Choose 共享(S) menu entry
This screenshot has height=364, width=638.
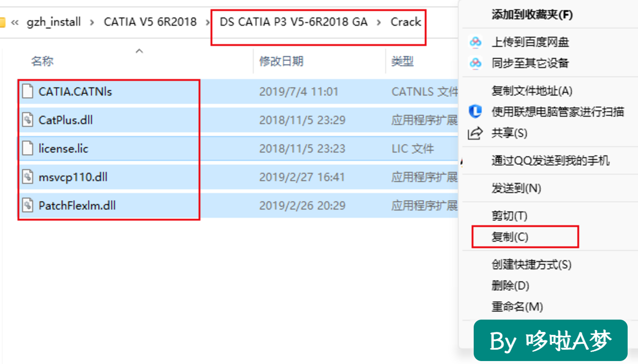click(x=510, y=133)
